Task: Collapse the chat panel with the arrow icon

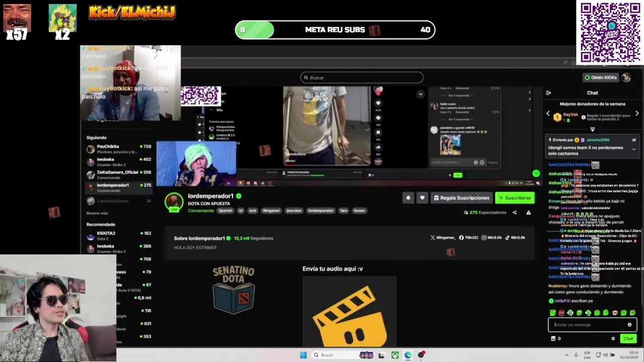Action: pos(548,93)
